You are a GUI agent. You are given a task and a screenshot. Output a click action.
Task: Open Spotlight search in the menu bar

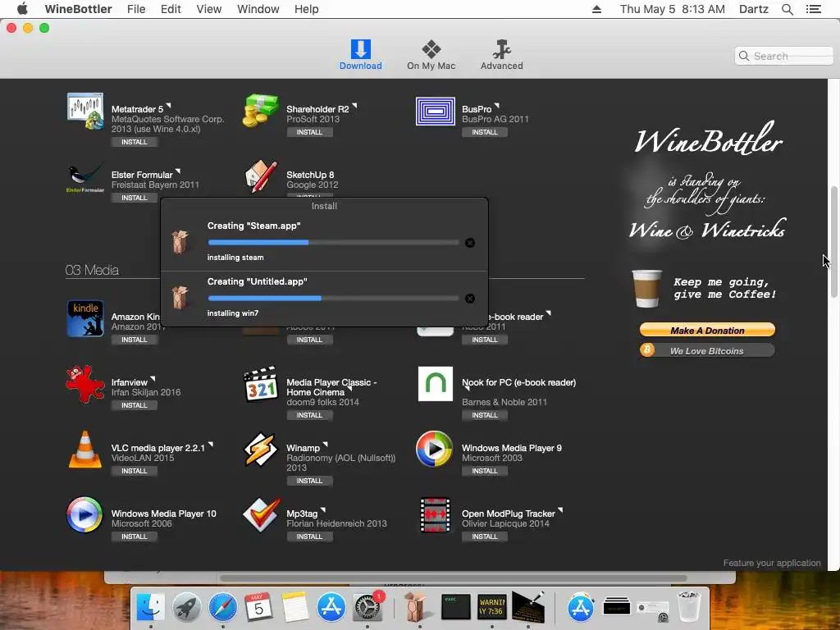[x=787, y=9]
